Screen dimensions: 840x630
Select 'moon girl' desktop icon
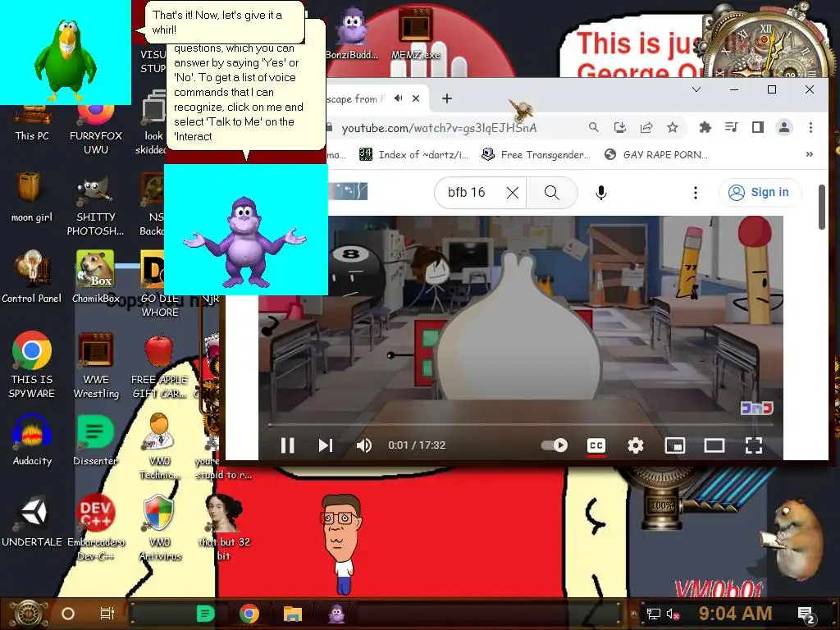32,198
